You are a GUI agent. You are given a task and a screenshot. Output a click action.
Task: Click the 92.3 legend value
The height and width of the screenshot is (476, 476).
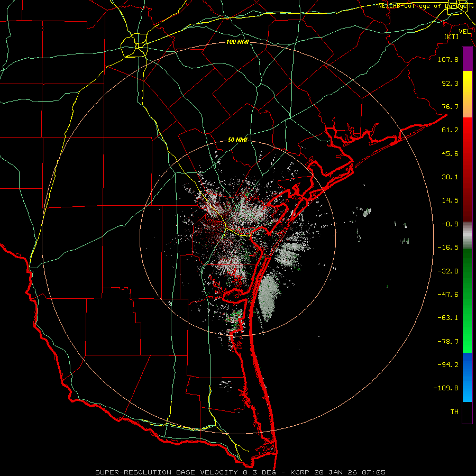pos(450,83)
